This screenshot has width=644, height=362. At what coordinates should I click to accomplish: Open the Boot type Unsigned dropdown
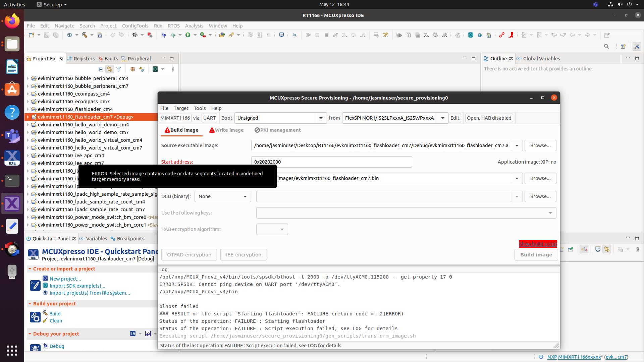pos(321,118)
